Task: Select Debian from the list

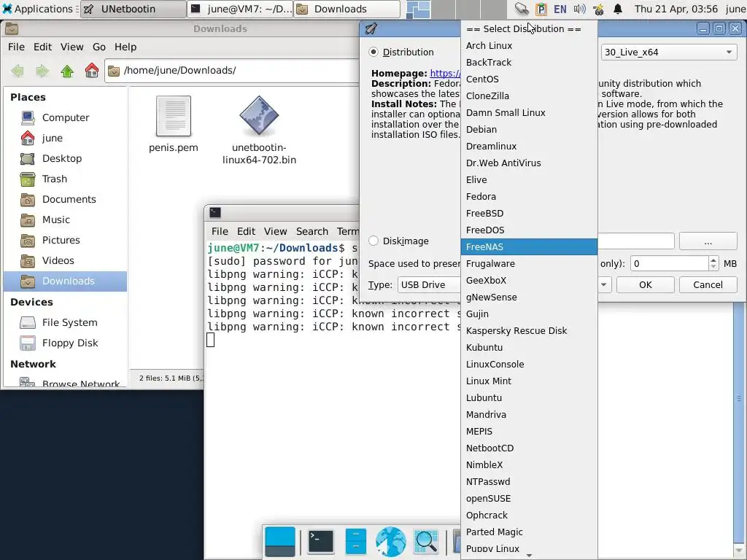Action: [529, 130]
